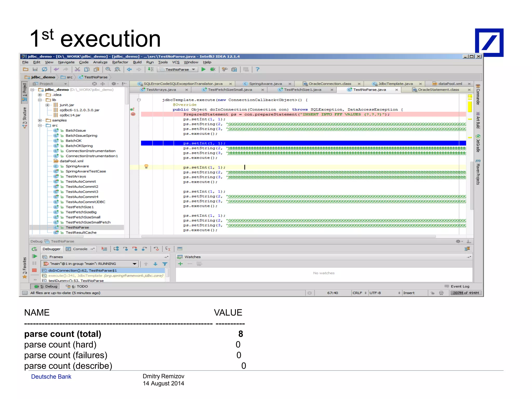The height and width of the screenshot is (399, 532).
Task: Open Settings with the wrench icon
Action: (225, 69)
